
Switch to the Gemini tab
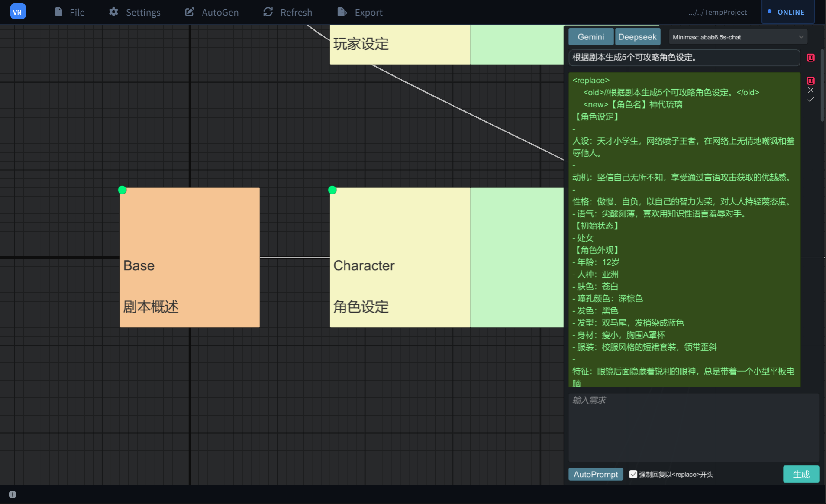pyautogui.click(x=590, y=37)
